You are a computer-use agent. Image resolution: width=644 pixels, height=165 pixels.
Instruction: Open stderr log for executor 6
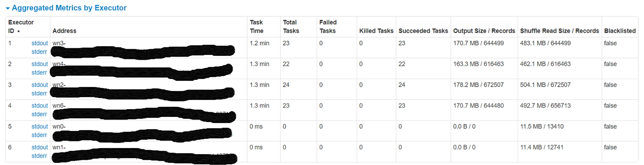(x=39, y=156)
